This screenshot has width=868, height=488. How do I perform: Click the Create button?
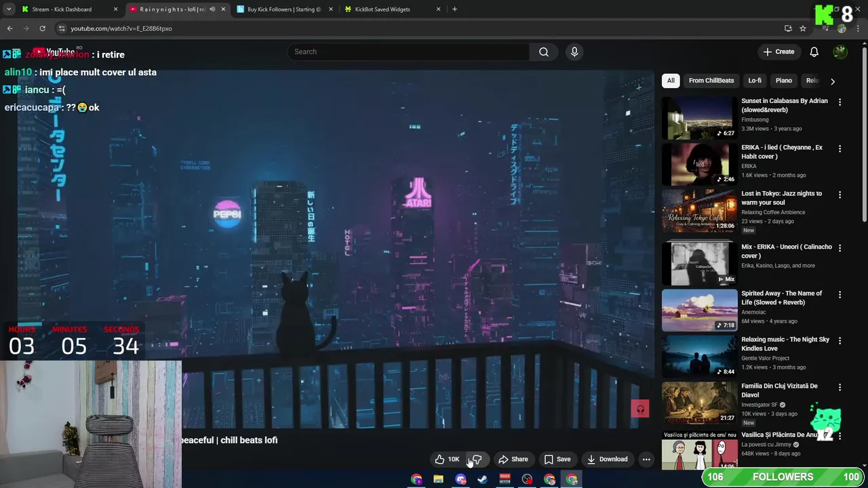[x=778, y=52]
